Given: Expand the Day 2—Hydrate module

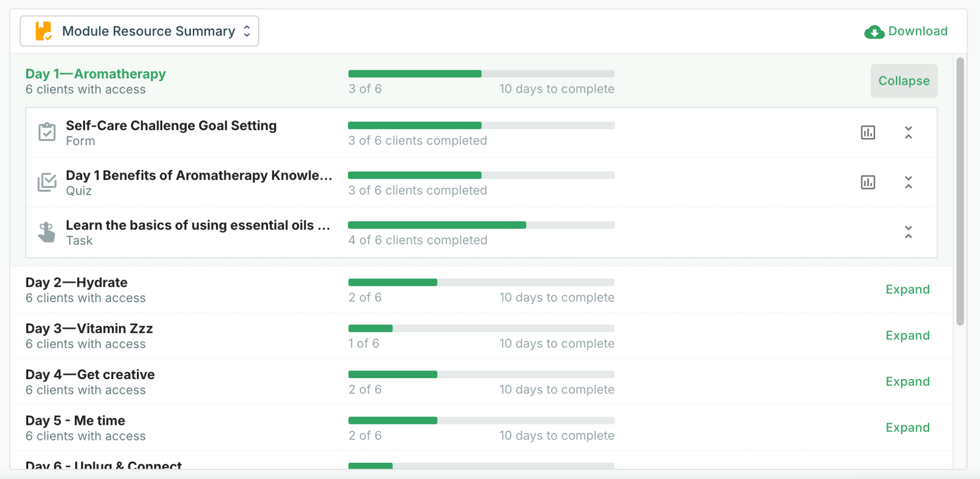Looking at the screenshot, I should pos(907,289).
